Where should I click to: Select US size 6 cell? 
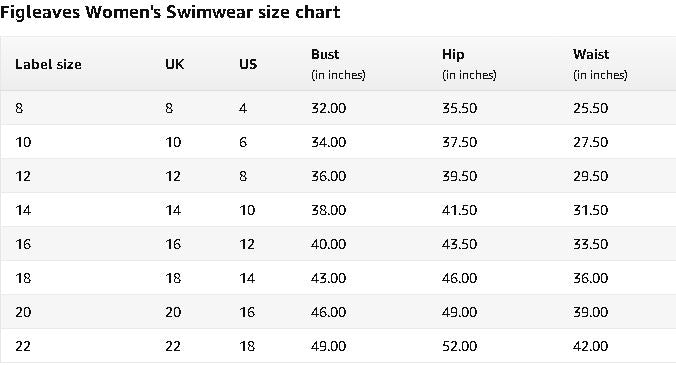243,142
